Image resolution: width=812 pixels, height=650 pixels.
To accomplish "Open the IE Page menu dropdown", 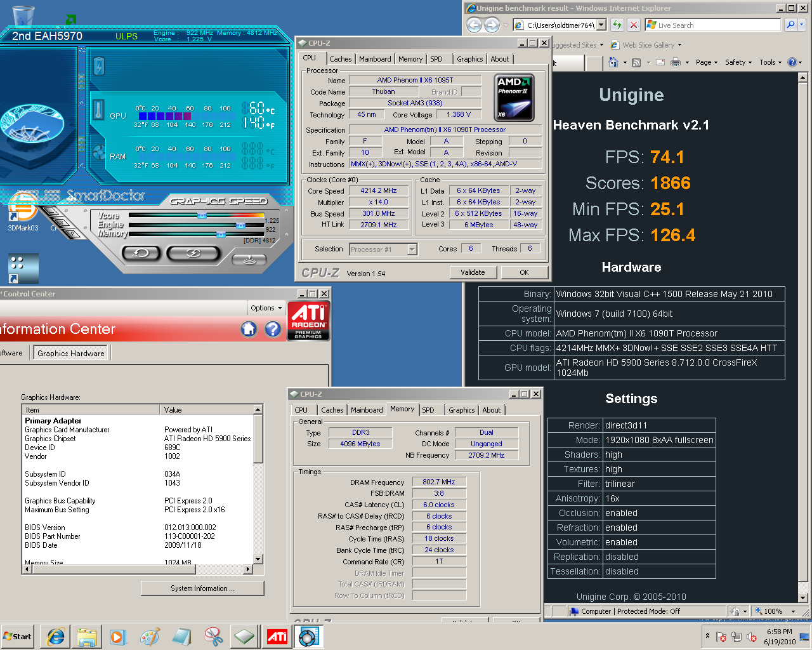I will (707, 62).
